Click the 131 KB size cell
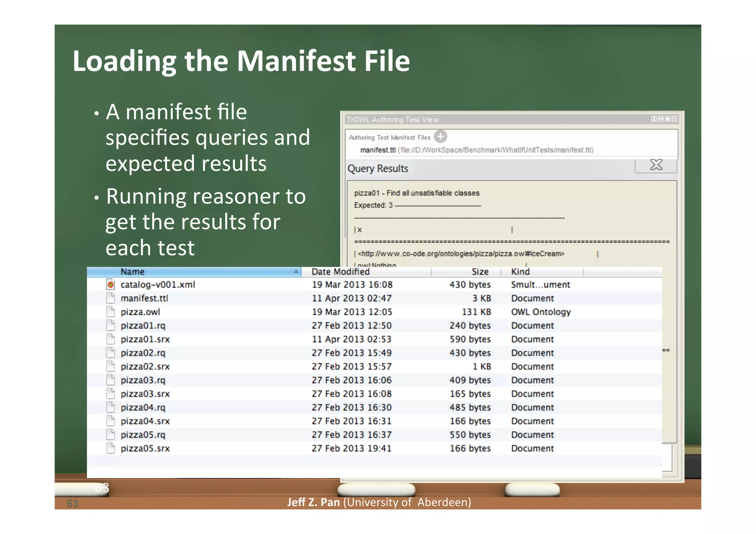Screen dimensions: 756x534 click(477, 312)
